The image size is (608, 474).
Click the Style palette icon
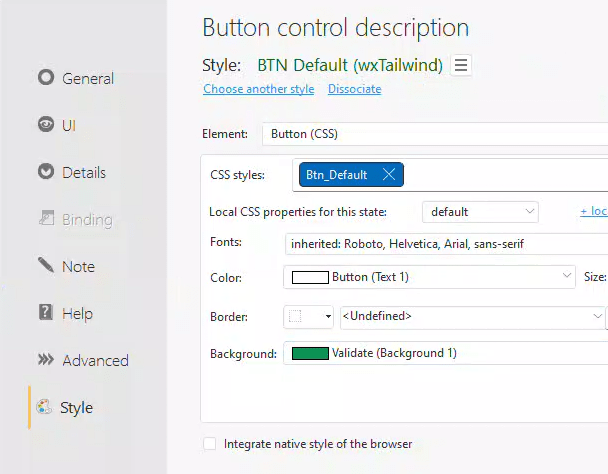(x=44, y=407)
